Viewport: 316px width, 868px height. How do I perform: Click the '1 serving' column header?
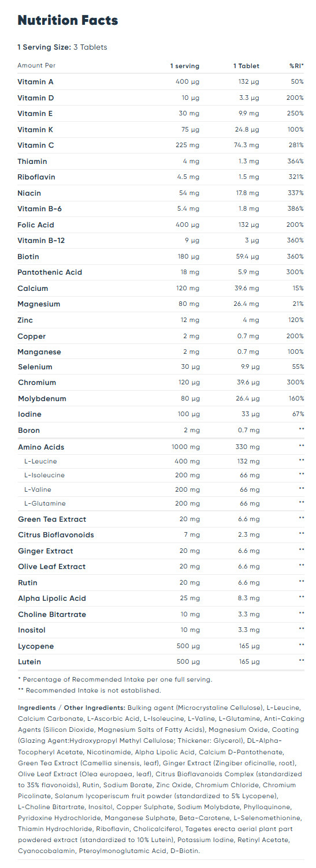click(x=184, y=66)
